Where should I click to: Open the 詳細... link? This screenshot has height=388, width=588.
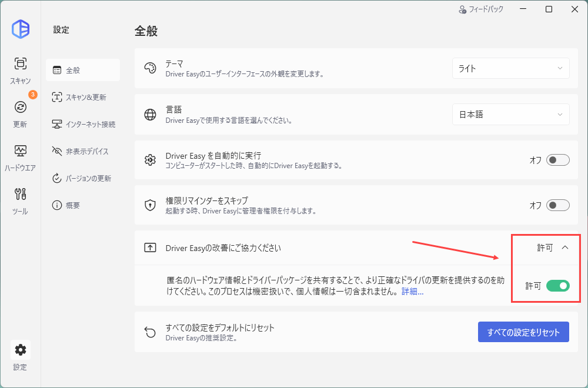point(413,291)
